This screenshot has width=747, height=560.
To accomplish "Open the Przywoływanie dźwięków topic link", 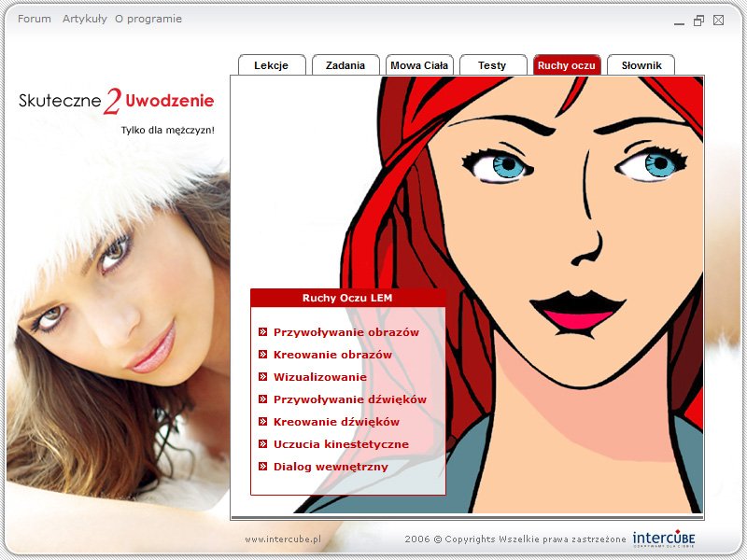I will click(x=349, y=399).
